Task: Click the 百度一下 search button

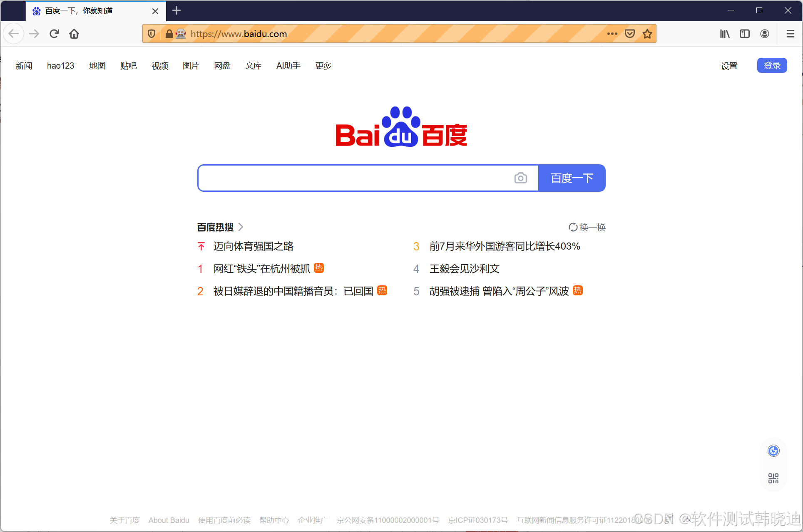Action: click(x=572, y=178)
